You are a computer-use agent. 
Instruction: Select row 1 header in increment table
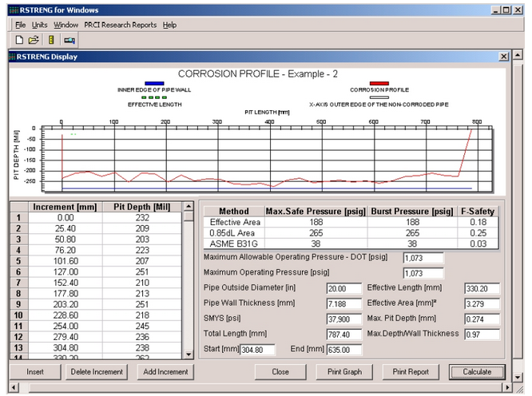pos(18,218)
